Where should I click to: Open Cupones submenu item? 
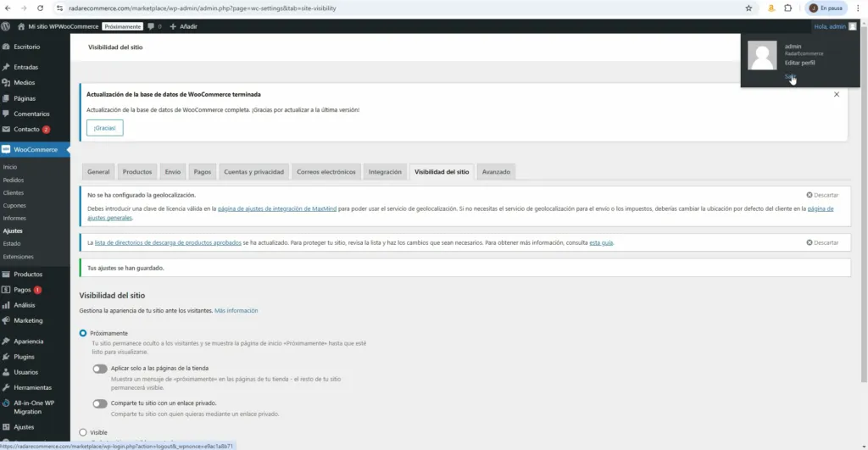coord(14,205)
